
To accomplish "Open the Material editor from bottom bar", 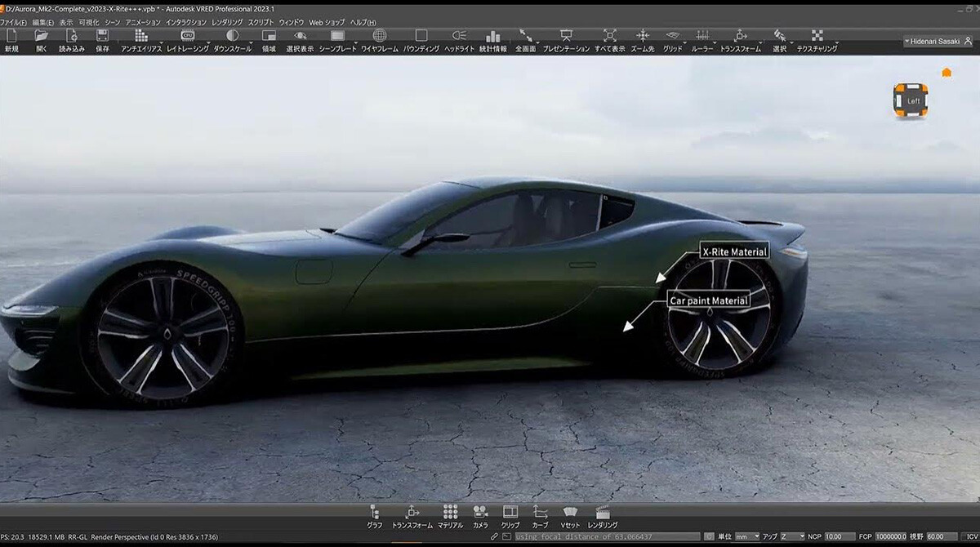I will click(449, 513).
